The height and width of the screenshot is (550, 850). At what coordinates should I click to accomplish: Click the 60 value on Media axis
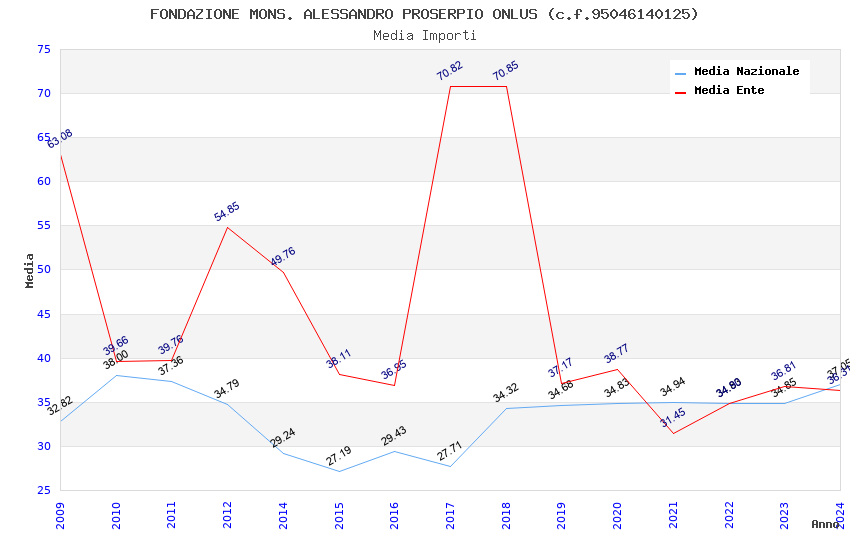click(x=44, y=182)
